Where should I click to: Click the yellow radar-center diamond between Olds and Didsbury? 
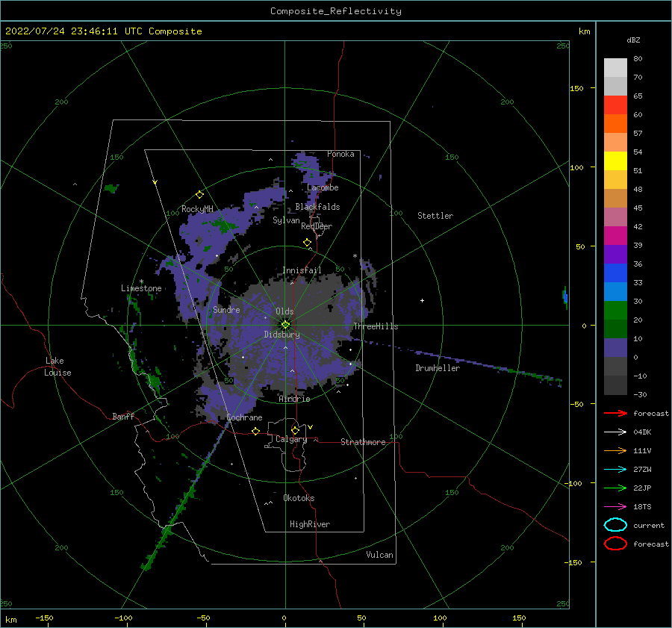(285, 325)
